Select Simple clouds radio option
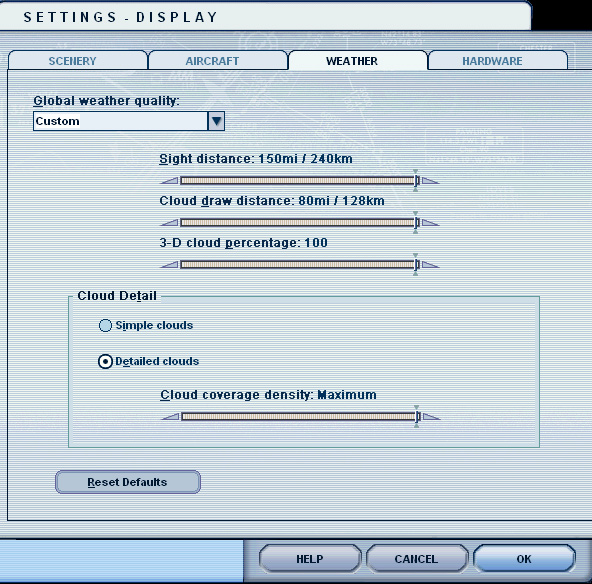Viewport: 592px width, 584px height. [105, 325]
